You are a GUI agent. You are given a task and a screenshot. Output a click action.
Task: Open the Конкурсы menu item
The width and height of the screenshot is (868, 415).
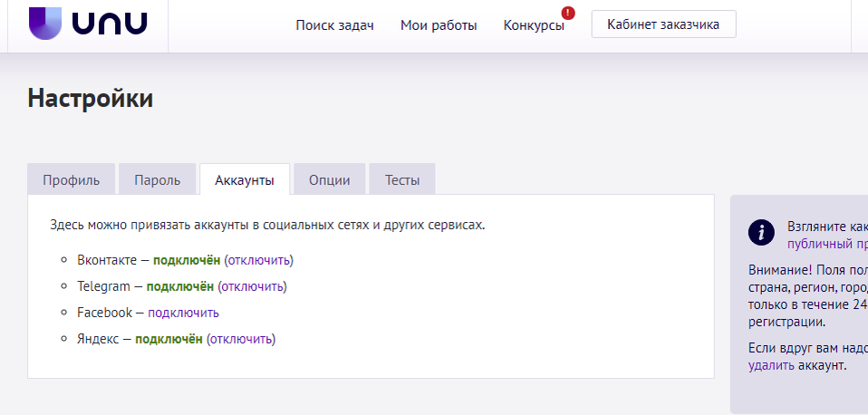tap(534, 25)
